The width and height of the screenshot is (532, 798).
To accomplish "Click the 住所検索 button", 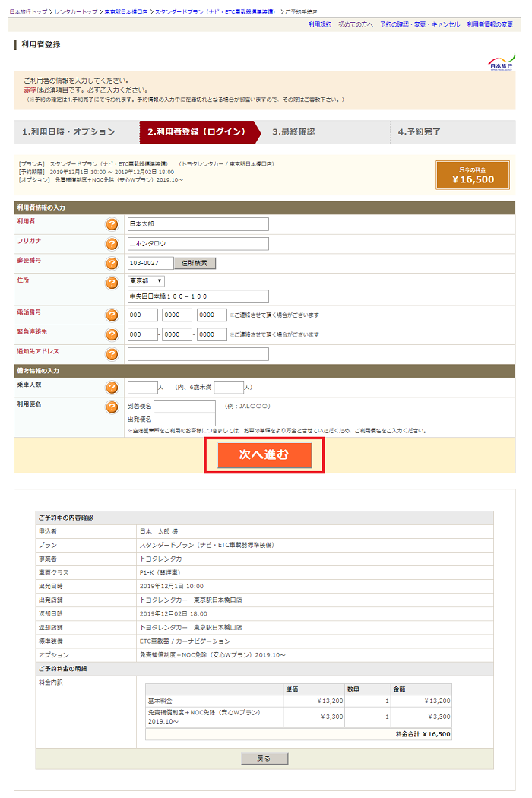I will pyautogui.click(x=195, y=263).
